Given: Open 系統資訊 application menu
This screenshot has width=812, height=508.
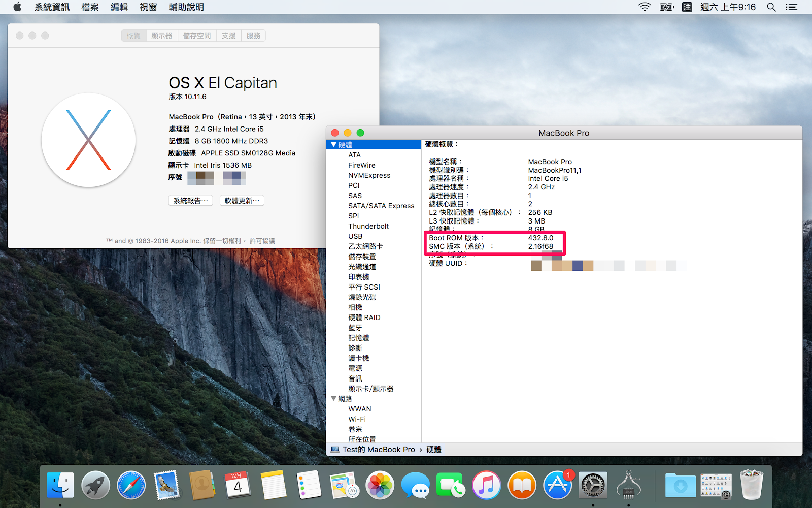Looking at the screenshot, I should 52,7.
